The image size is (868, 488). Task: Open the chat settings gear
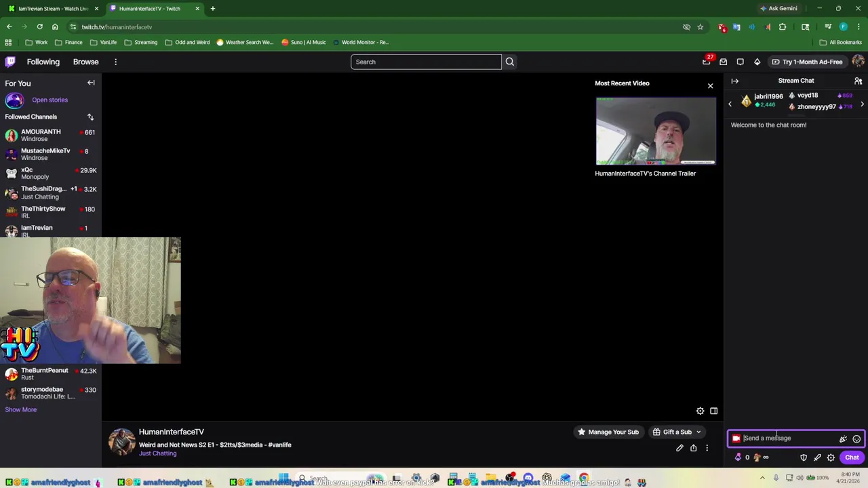[x=831, y=457]
